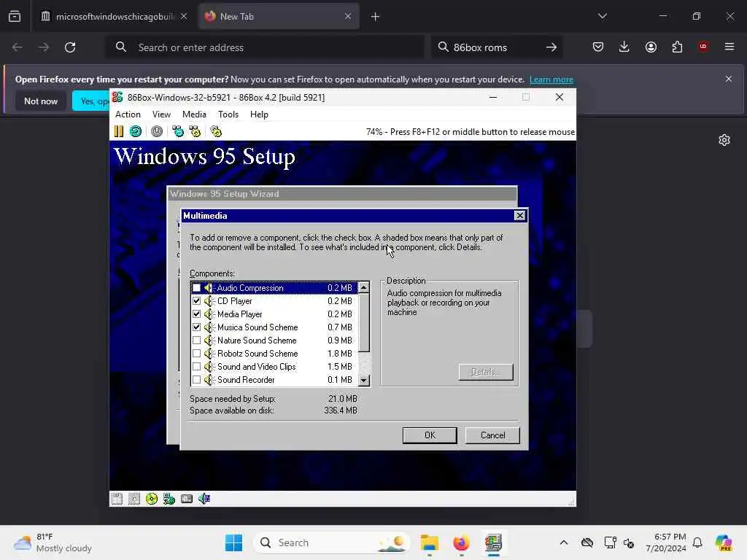Image resolution: width=747 pixels, height=560 pixels.
Task: Open new tab page settings gear
Action: (x=724, y=140)
